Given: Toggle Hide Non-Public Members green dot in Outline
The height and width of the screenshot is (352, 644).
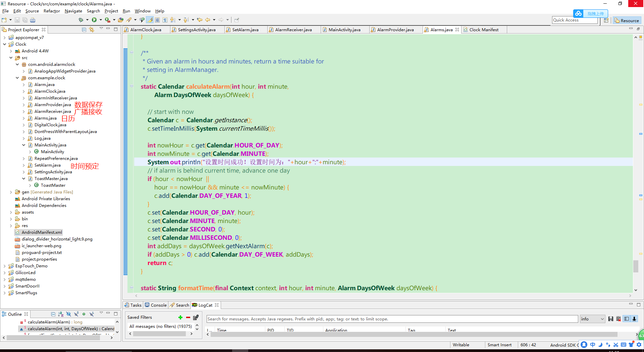Looking at the screenshot, I should (x=84, y=314).
